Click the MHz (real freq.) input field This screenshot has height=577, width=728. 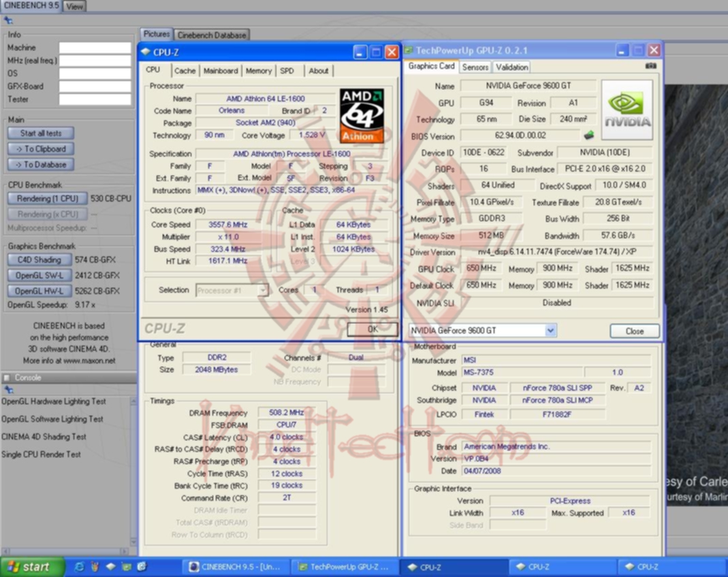pos(95,61)
